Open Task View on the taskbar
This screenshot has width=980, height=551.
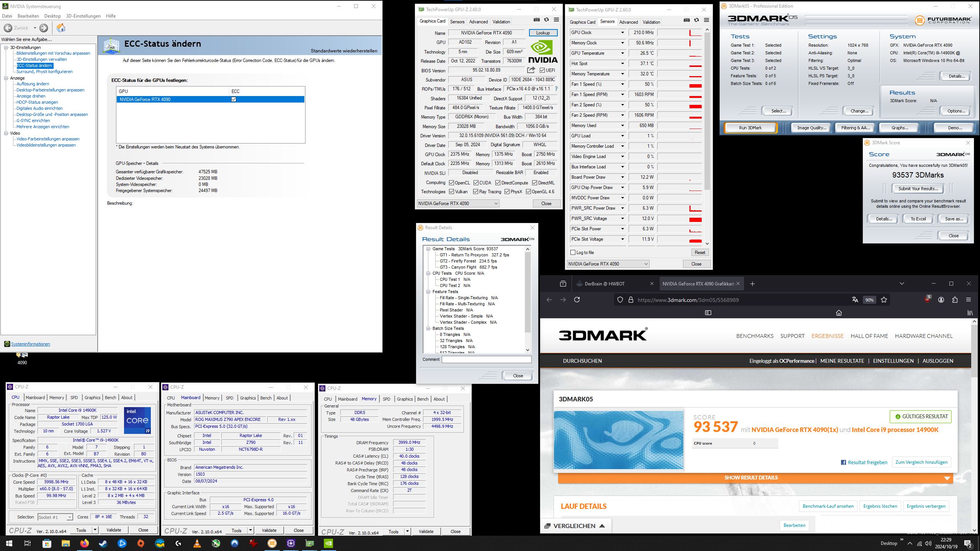(x=28, y=543)
